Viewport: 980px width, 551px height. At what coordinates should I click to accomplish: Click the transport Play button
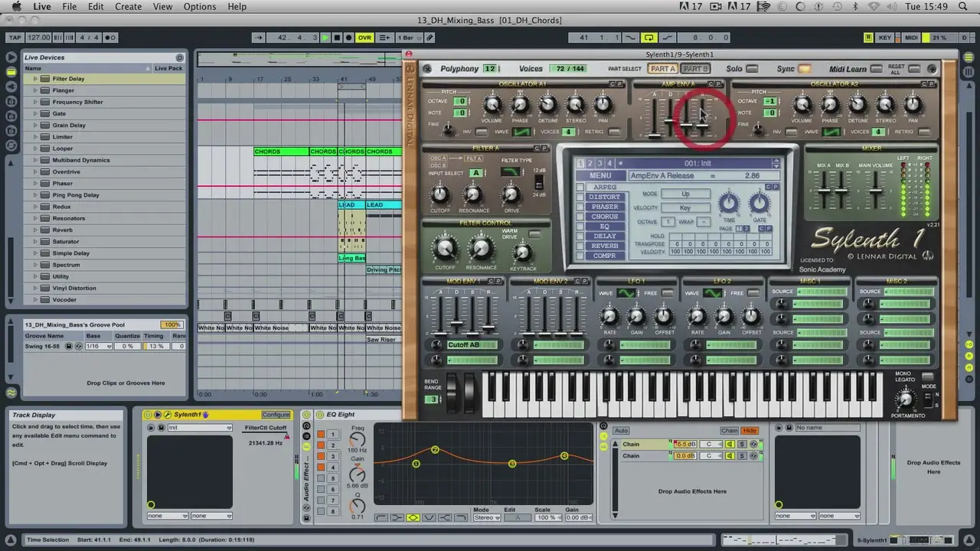pos(325,37)
